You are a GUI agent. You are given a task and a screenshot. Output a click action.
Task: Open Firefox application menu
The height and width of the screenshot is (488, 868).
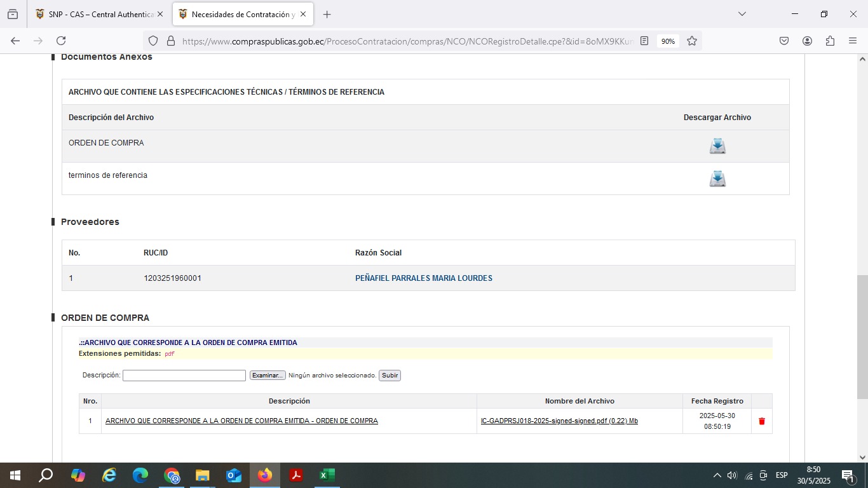(x=853, y=41)
